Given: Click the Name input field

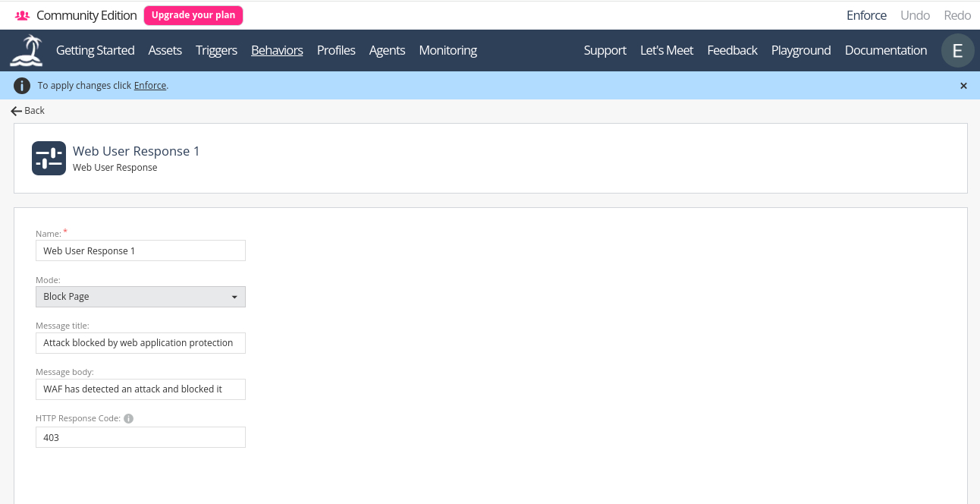Looking at the screenshot, I should click(140, 250).
